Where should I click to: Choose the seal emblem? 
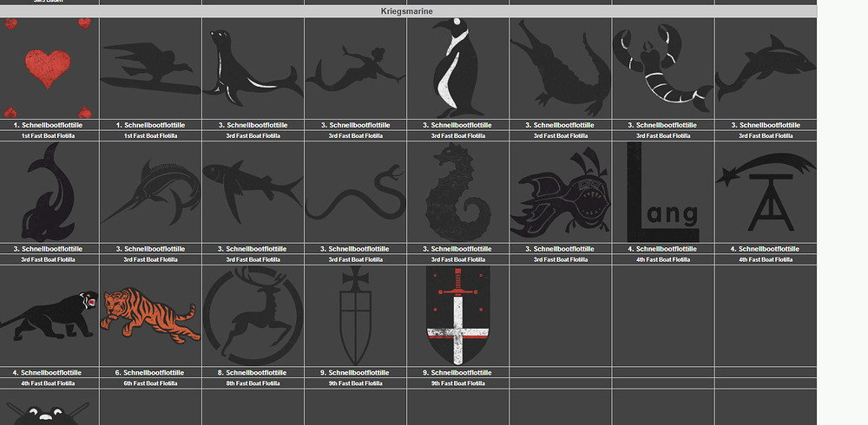(x=253, y=68)
